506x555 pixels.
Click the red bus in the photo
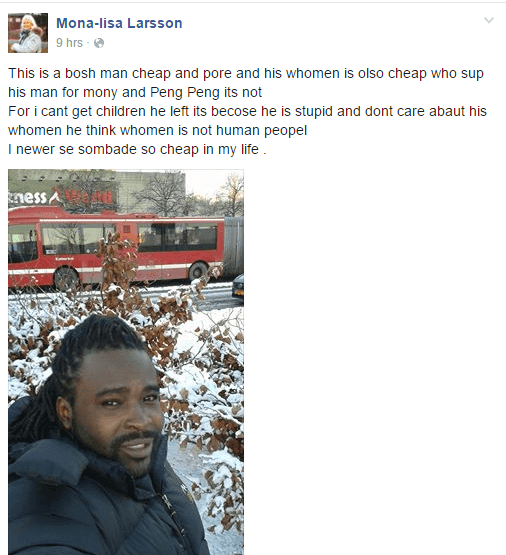pyautogui.click(x=117, y=248)
